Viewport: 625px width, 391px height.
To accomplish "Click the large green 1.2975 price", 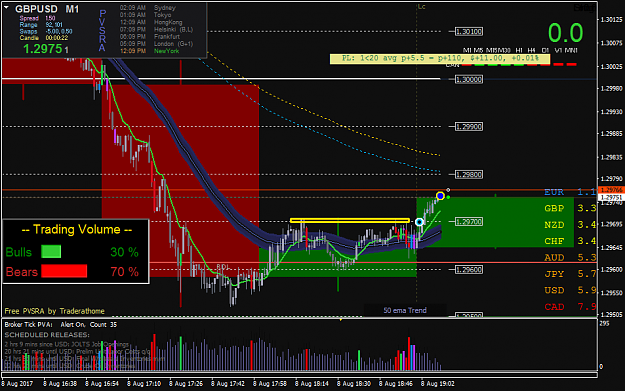I will (x=43, y=49).
